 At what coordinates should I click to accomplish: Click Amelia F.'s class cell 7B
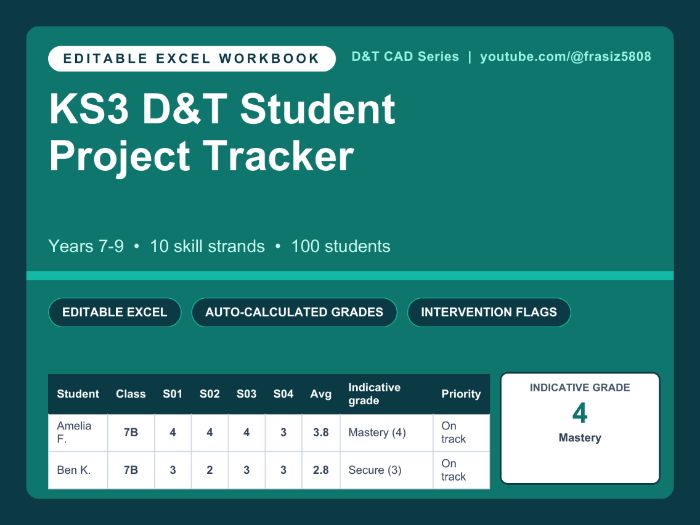pyautogui.click(x=131, y=433)
